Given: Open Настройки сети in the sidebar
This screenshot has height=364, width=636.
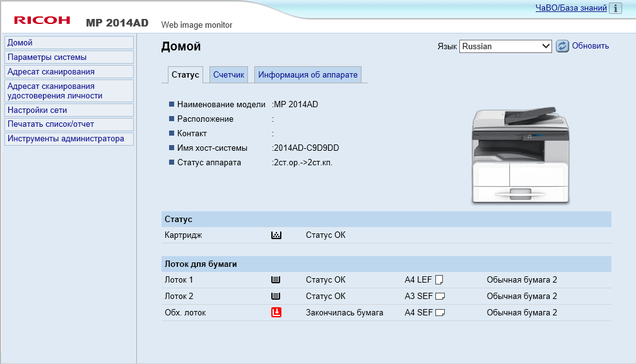Looking at the screenshot, I should 69,110.
